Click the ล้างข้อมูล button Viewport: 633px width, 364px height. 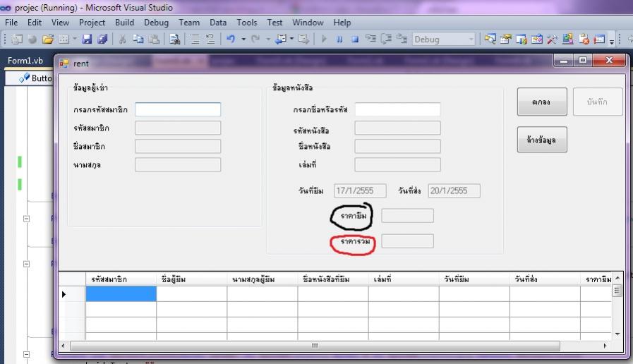(542, 140)
